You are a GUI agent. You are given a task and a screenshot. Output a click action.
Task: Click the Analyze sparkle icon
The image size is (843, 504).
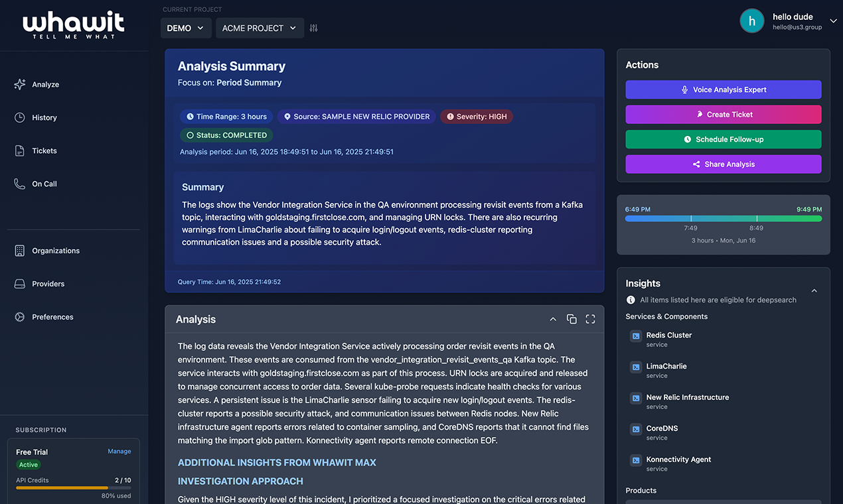click(x=20, y=85)
